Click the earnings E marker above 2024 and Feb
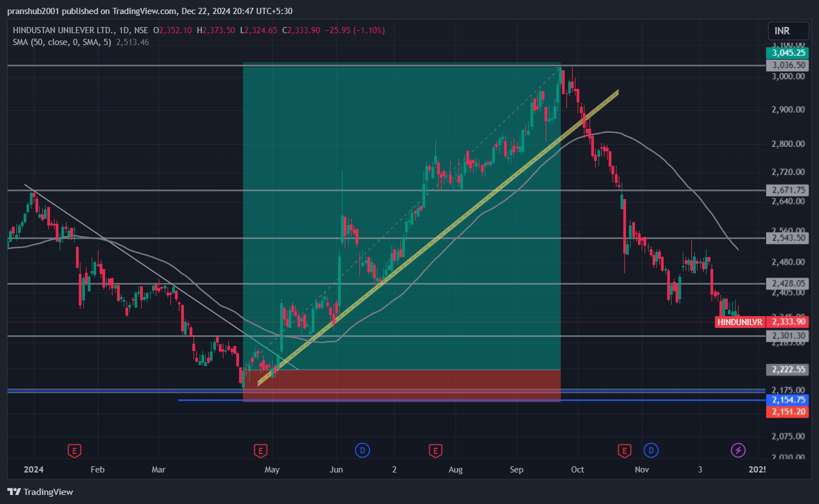The height and width of the screenshot is (504, 819). click(x=74, y=451)
